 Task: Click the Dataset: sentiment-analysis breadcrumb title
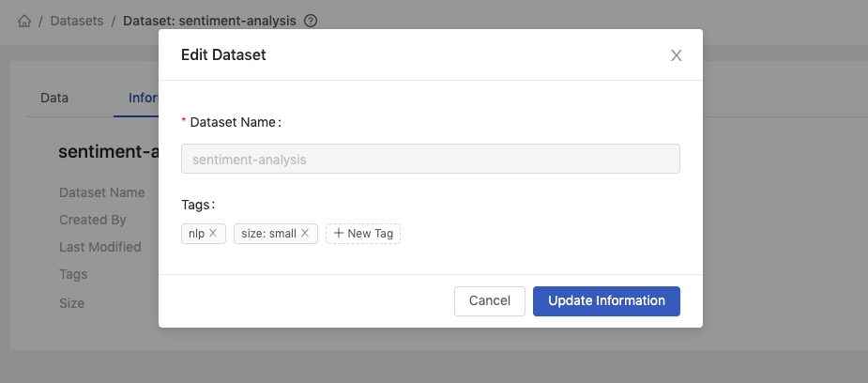(x=210, y=21)
